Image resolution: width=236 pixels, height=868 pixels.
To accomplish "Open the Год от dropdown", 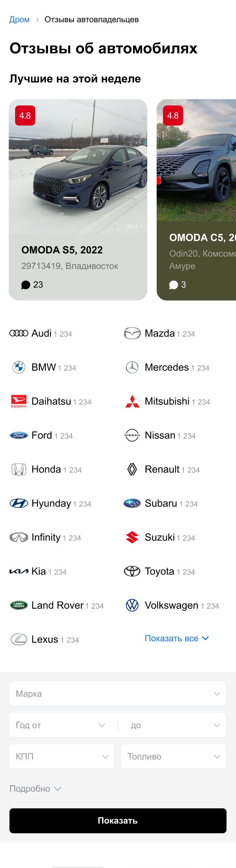I will pos(61,725).
